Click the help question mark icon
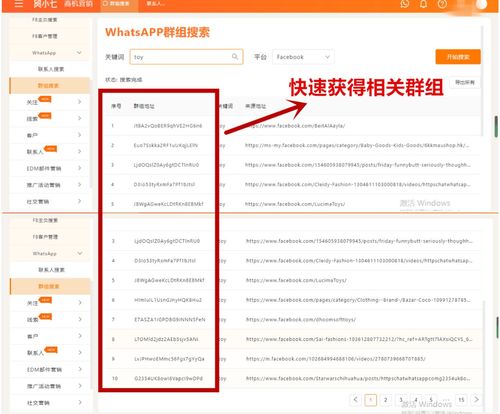Viewport: 500px width, 414px height. [442, 4]
